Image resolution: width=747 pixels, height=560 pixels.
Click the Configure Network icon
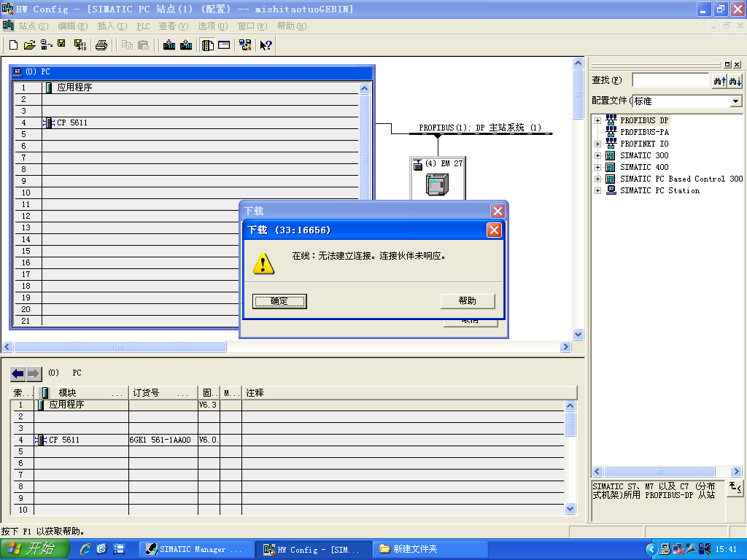click(245, 45)
